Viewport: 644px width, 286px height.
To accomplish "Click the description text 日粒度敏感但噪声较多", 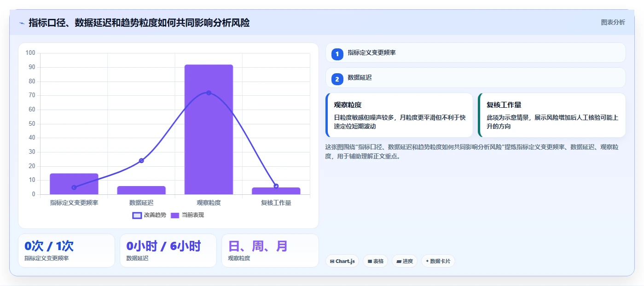I will click(400, 122).
